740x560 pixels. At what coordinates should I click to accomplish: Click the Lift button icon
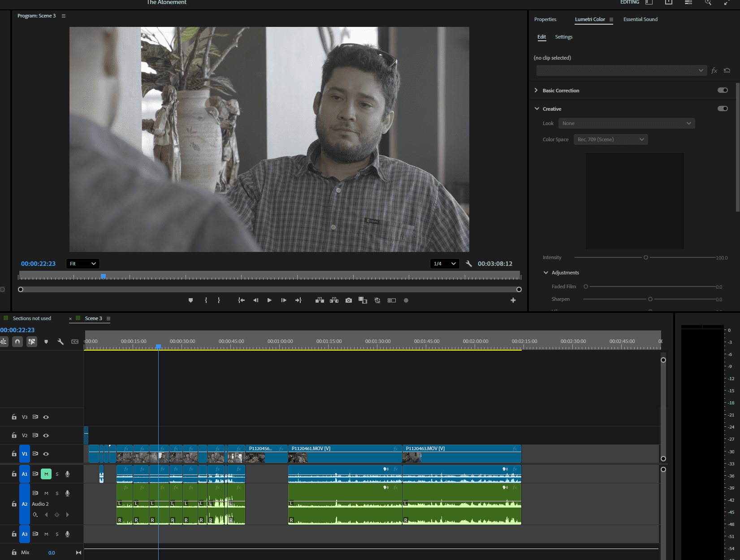tap(320, 300)
